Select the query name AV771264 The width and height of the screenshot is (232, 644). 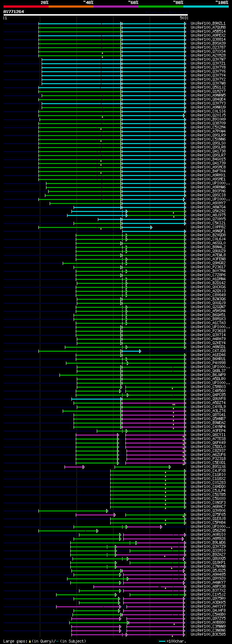[14, 12]
